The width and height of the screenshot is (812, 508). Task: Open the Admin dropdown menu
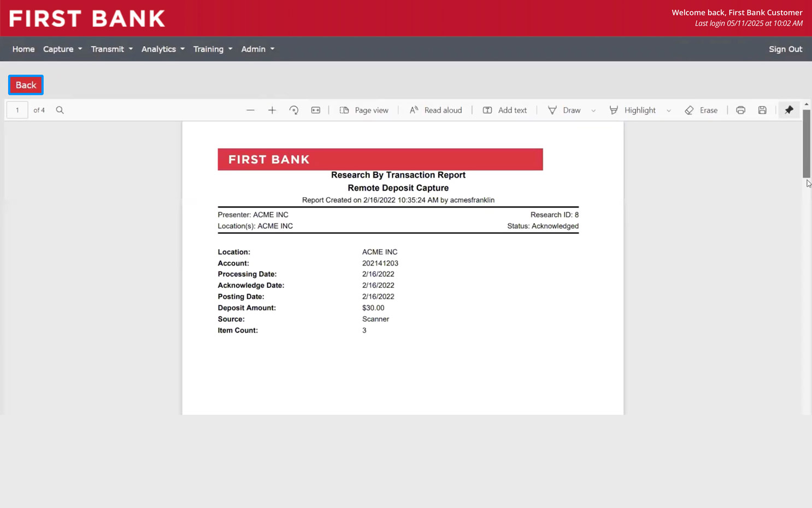pyautogui.click(x=257, y=49)
